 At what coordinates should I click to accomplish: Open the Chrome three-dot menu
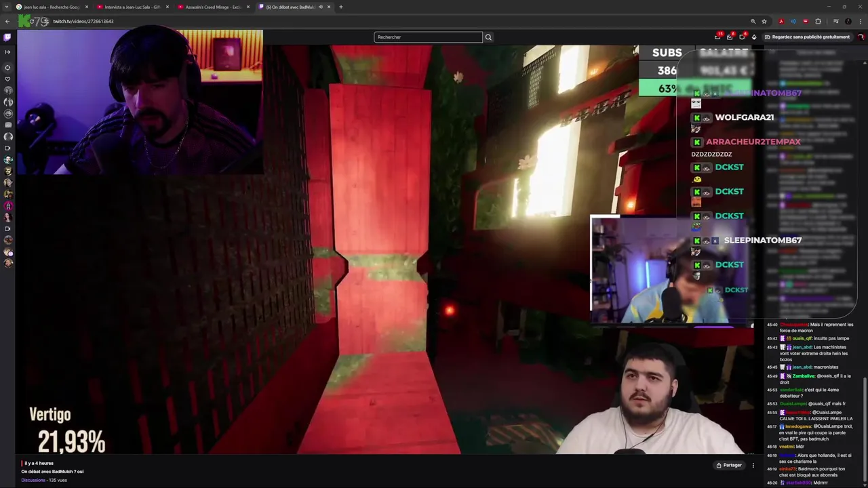tap(861, 21)
